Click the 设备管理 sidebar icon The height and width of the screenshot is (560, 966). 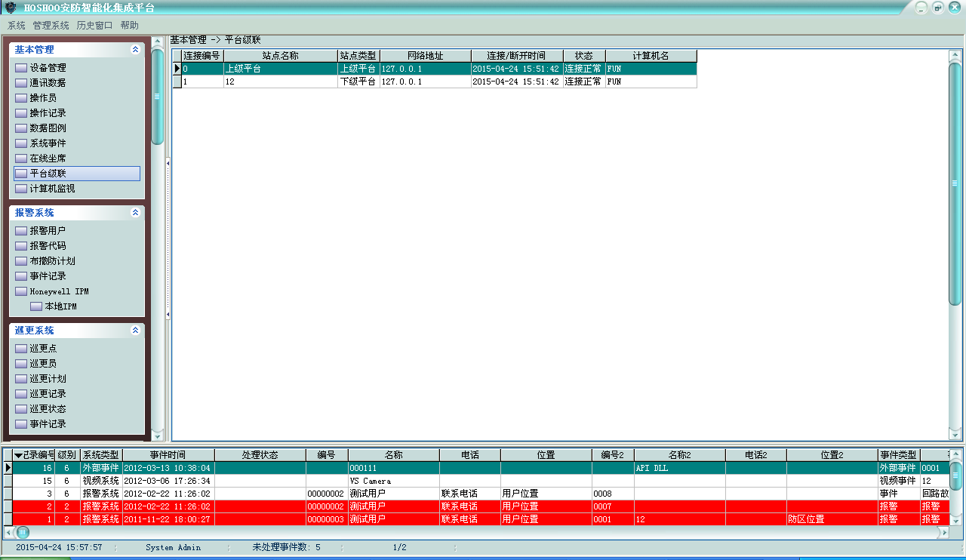[21, 68]
